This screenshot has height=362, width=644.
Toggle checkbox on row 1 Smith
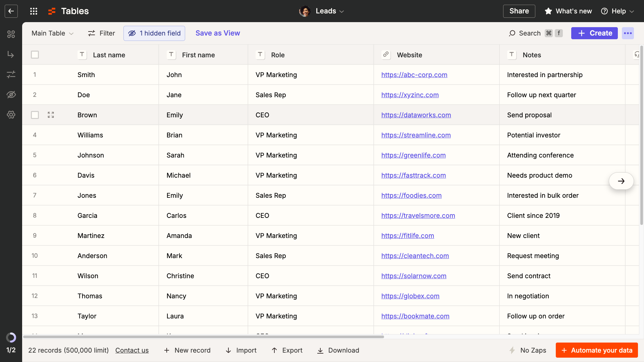tap(35, 74)
